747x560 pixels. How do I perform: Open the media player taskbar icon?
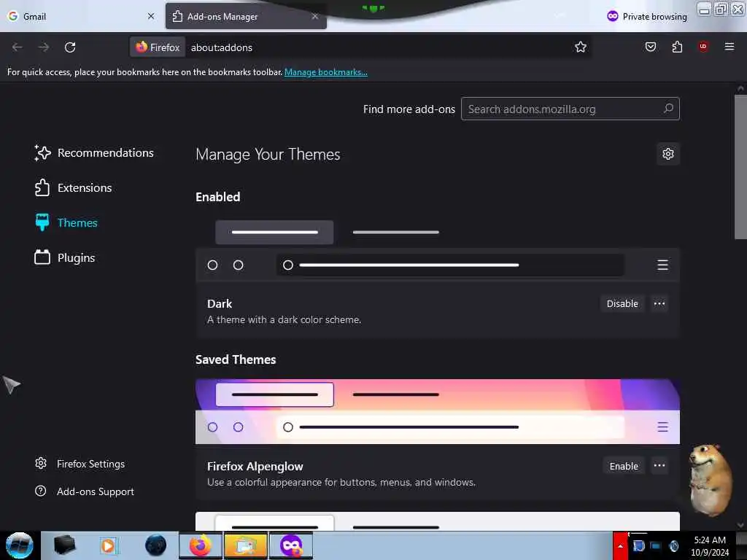click(x=109, y=545)
